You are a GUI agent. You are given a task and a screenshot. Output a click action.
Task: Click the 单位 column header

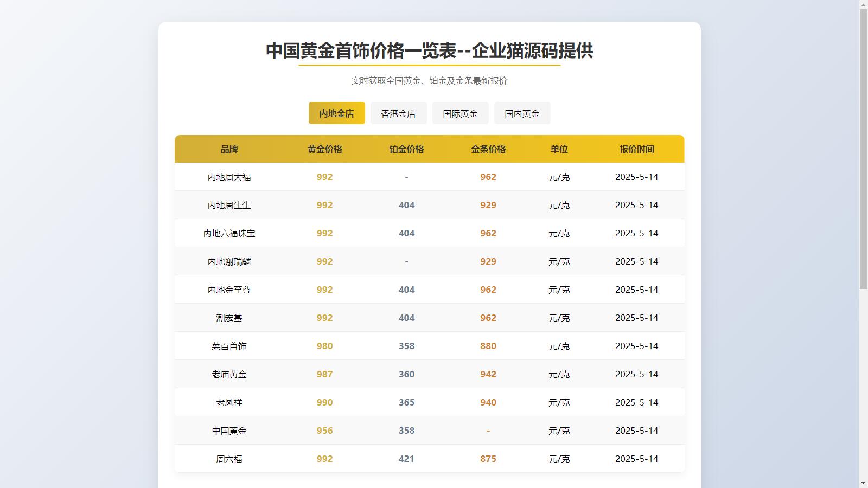coord(559,149)
